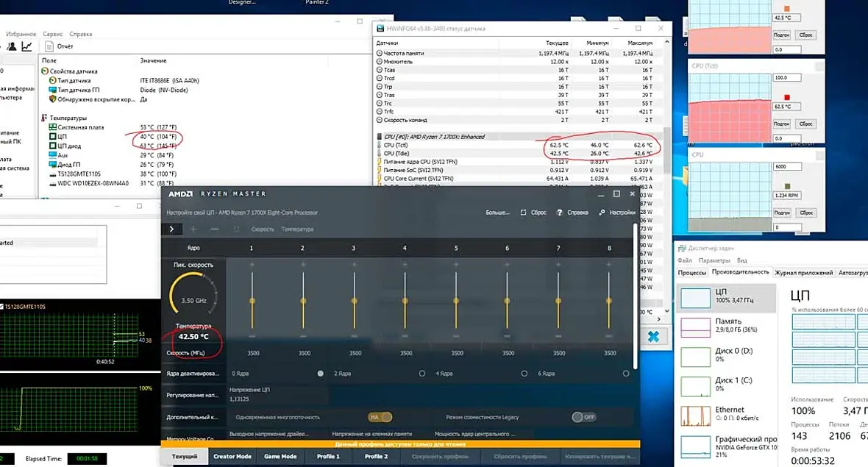Click ЦП performance thumbnail in Task Manager
Image resolution: width=868 pixels, height=467 pixels.
(x=695, y=298)
